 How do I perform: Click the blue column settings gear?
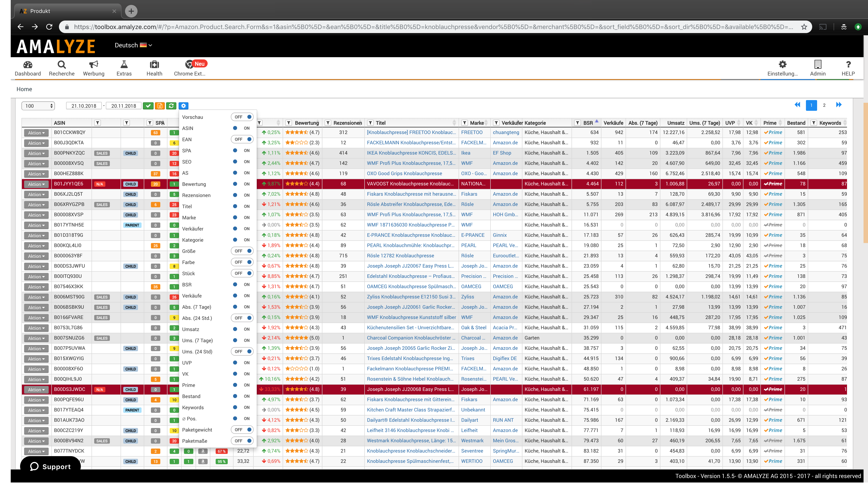(x=184, y=106)
